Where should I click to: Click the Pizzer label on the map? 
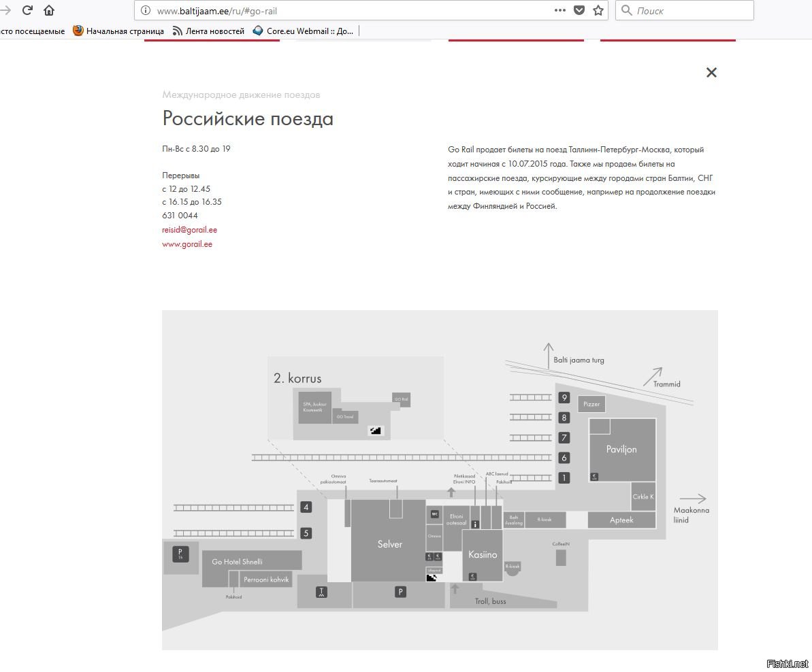coord(591,404)
